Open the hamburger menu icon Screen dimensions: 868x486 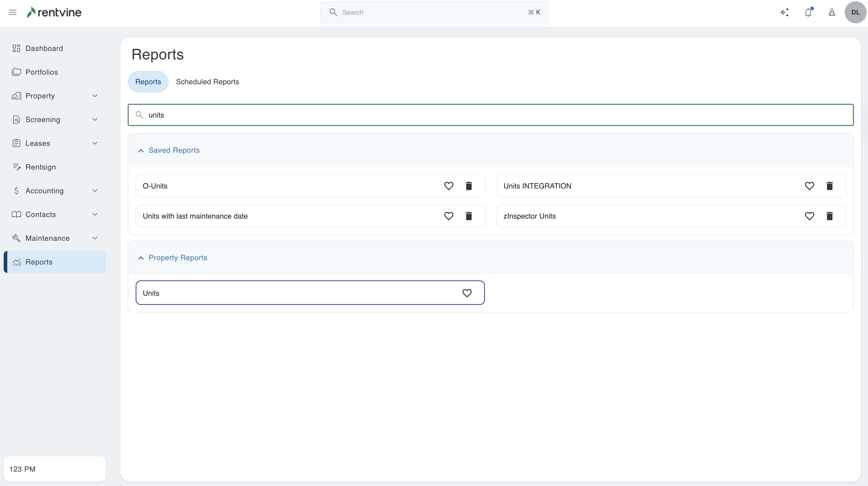(13, 13)
